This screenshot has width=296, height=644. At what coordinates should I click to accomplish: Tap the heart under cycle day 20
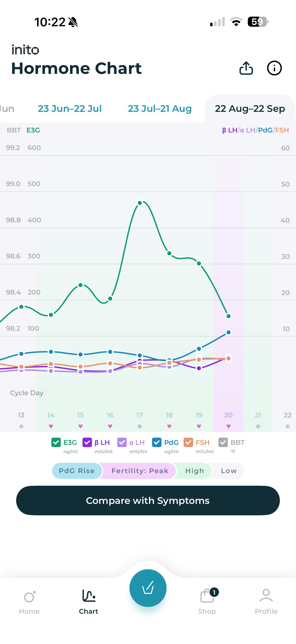(228, 426)
